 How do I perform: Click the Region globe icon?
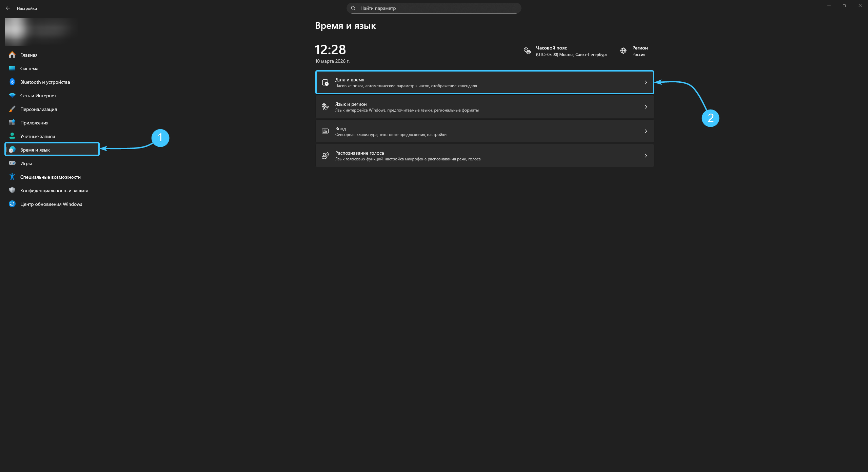[623, 51]
